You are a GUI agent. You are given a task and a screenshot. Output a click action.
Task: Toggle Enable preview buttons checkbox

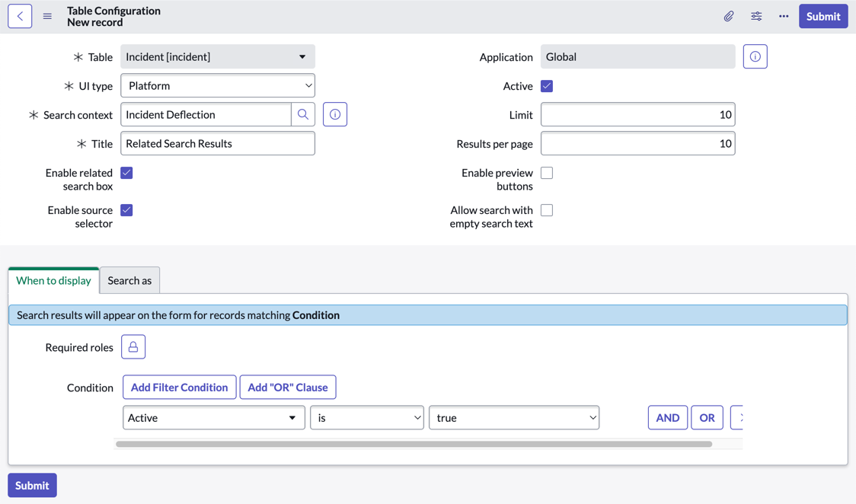click(x=547, y=173)
